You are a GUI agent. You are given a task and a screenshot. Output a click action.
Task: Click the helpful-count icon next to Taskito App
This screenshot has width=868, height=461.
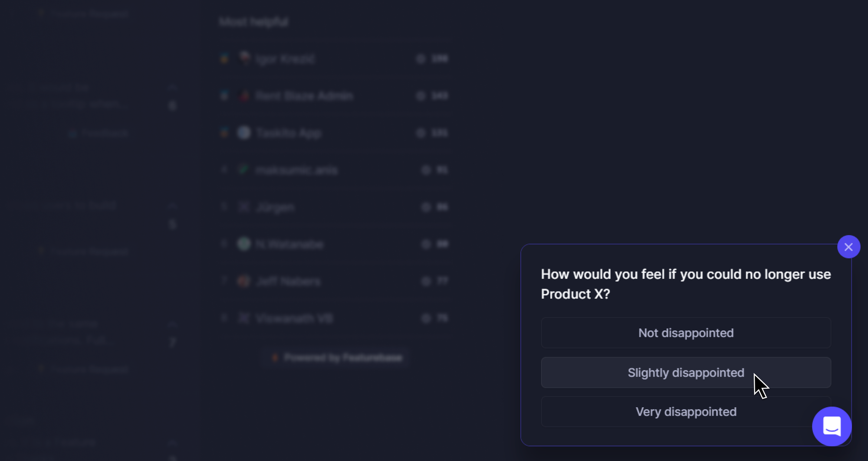tap(420, 133)
